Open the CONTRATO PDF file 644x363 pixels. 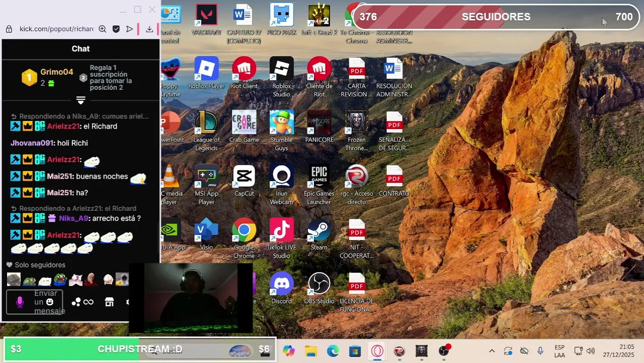[394, 181]
